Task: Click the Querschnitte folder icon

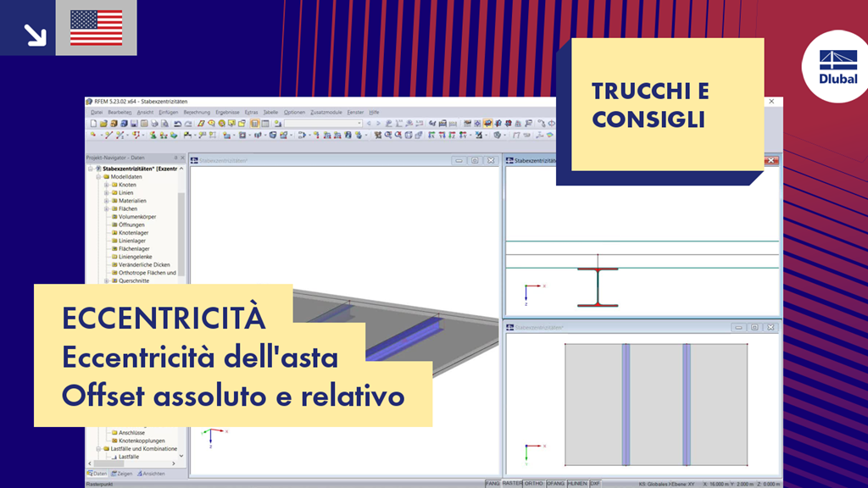Action: (114, 280)
